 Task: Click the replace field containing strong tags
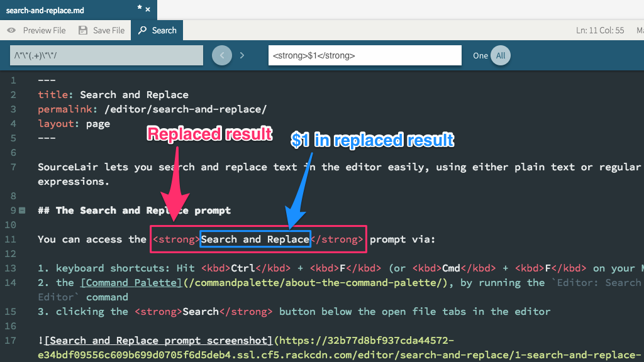[365, 55]
